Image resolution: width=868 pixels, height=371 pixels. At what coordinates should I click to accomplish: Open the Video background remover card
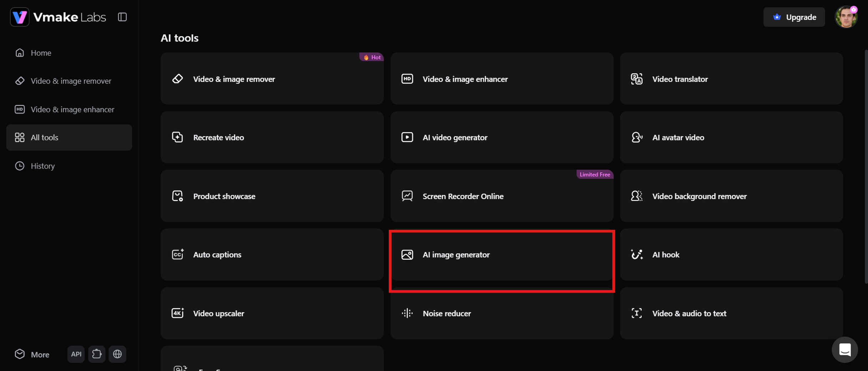731,196
